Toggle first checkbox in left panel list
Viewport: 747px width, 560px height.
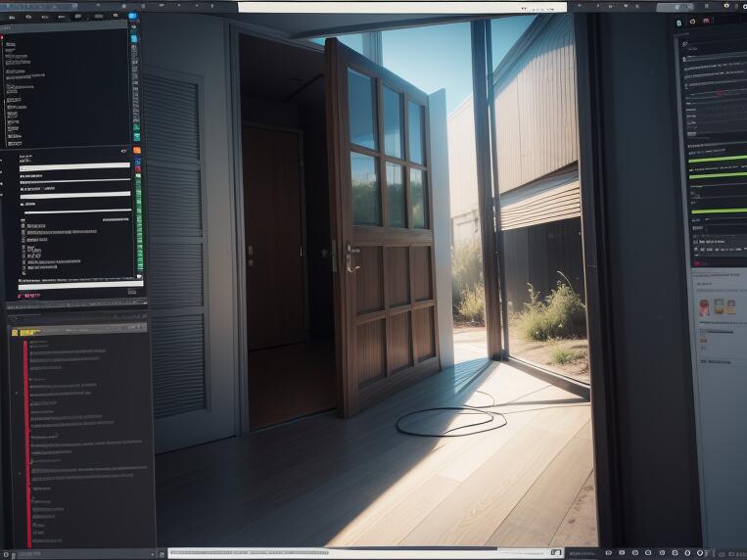(x=23, y=225)
